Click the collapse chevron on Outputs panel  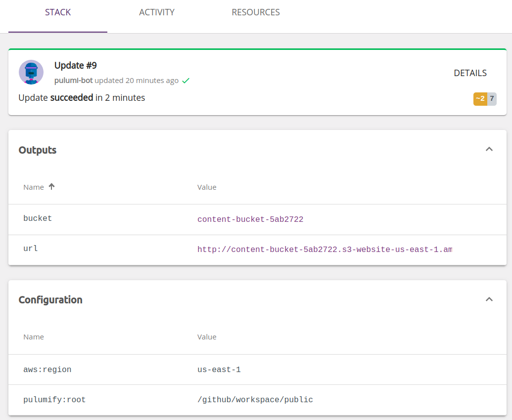489,149
